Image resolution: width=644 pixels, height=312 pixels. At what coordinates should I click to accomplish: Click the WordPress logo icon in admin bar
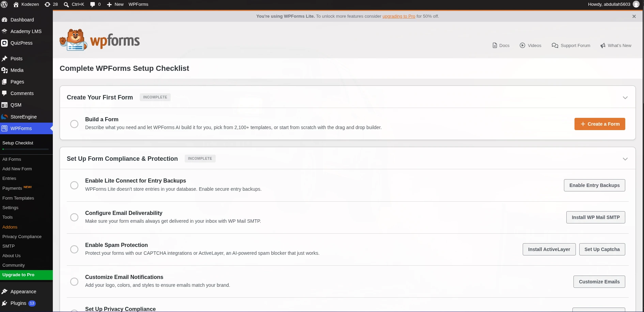coord(4,4)
